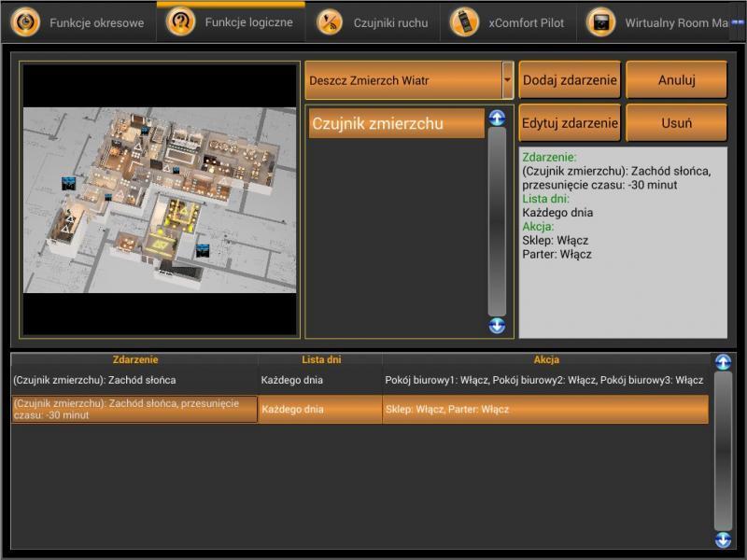Switch to the Funkcje logiczne tab

231,21
